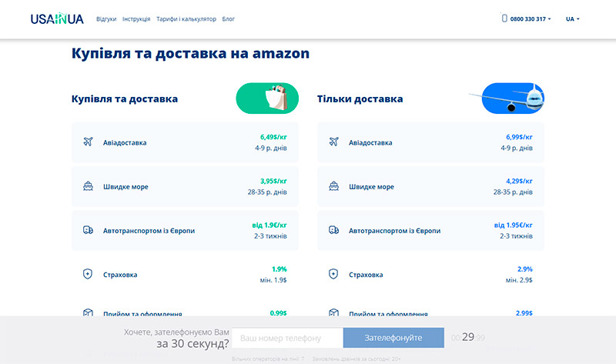Image resolution: width=616 pixels, height=364 pixels.
Task: Click the від 1.95€/кг price
Action: tap(514, 225)
